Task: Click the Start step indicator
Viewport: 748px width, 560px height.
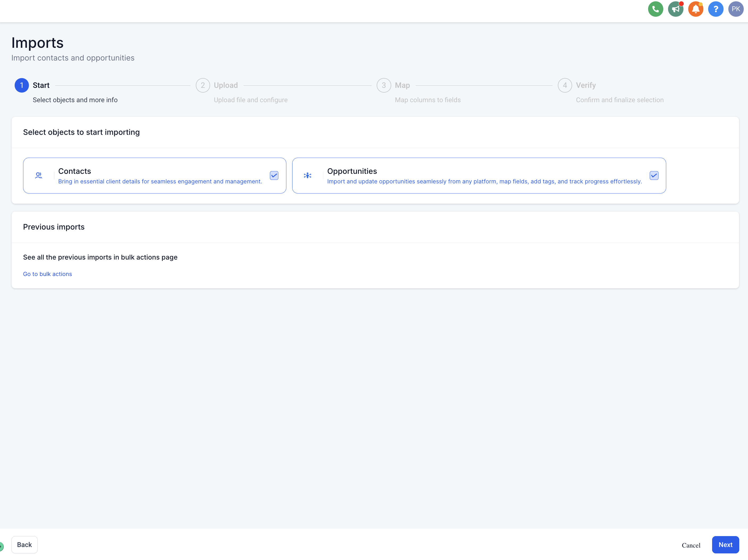Action: [22, 85]
